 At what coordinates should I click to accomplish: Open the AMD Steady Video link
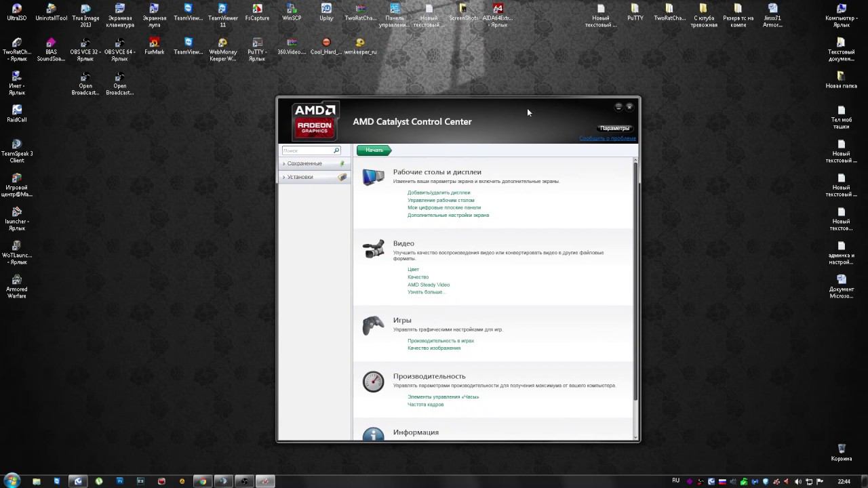tap(429, 285)
